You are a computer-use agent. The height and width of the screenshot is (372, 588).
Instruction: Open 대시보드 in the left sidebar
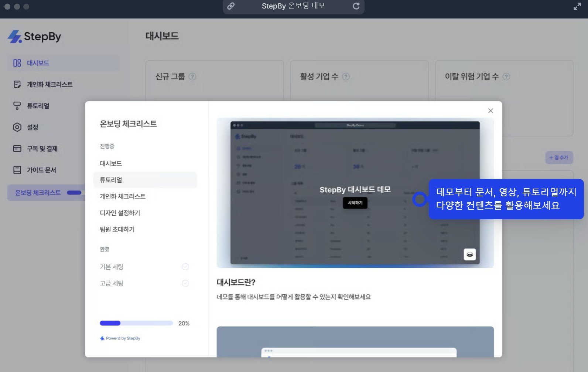(38, 63)
